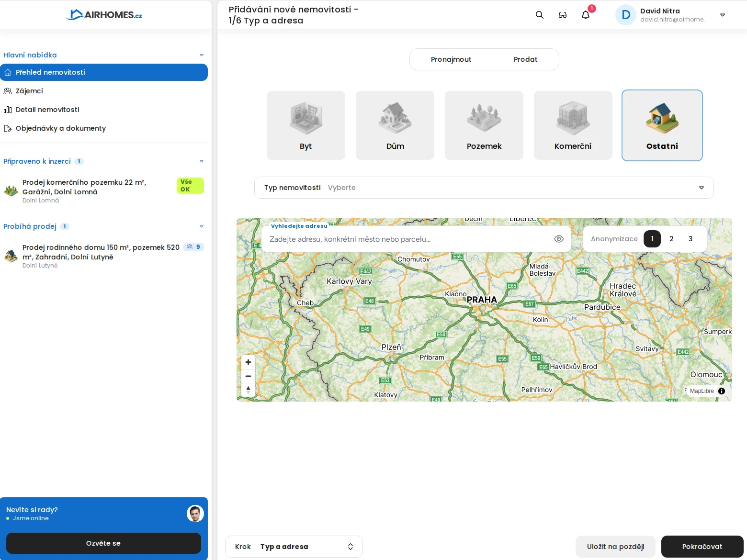Screen dimensions: 747x560
Task: Set anonymization level to 2
Action: click(x=671, y=239)
